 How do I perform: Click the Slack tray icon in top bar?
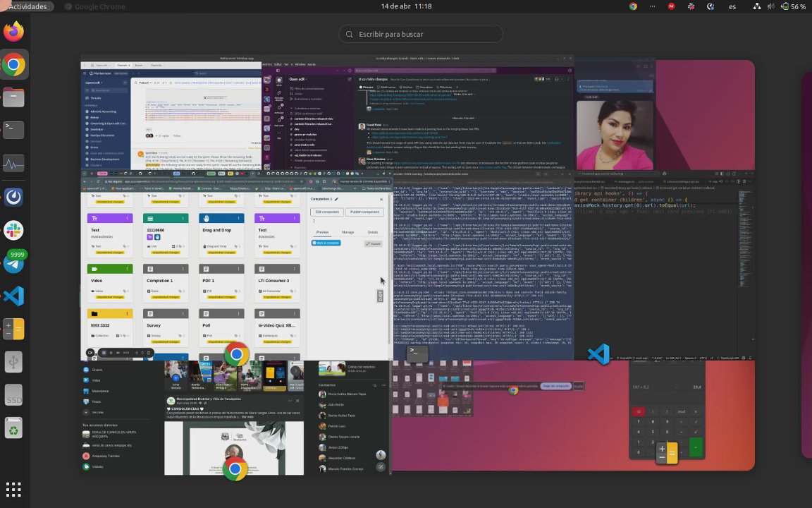tap(691, 6)
